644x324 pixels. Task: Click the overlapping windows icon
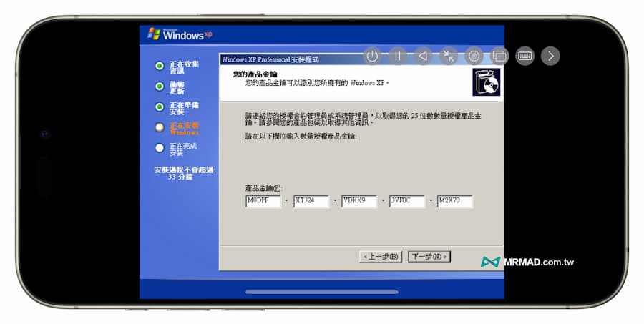499,56
